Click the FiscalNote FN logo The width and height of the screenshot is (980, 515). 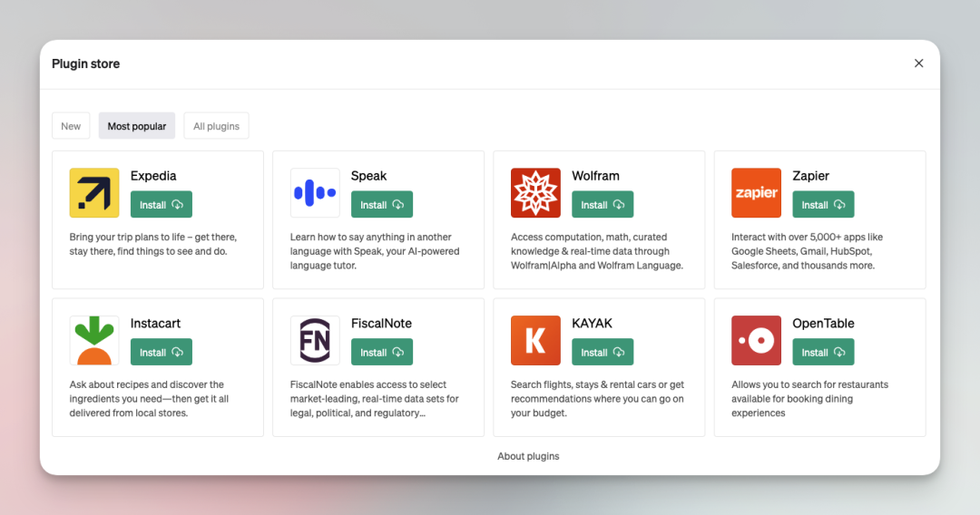tap(315, 340)
